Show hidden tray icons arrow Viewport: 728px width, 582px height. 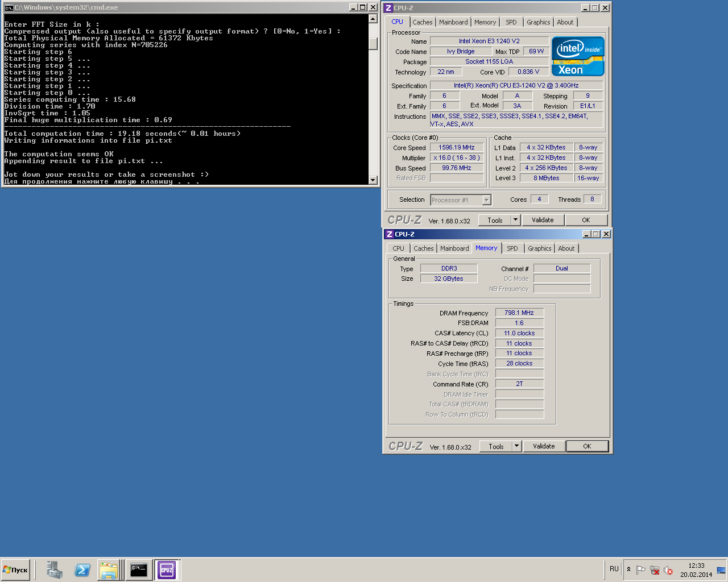[x=628, y=569]
